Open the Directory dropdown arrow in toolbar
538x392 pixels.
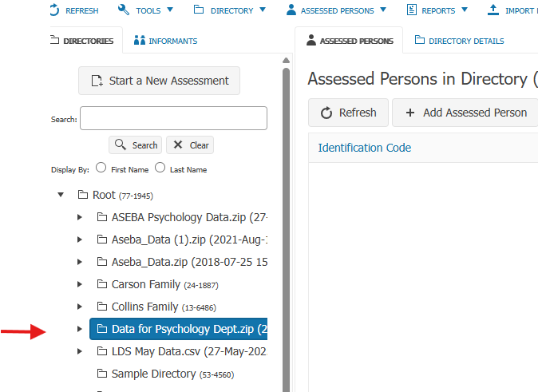263,10
